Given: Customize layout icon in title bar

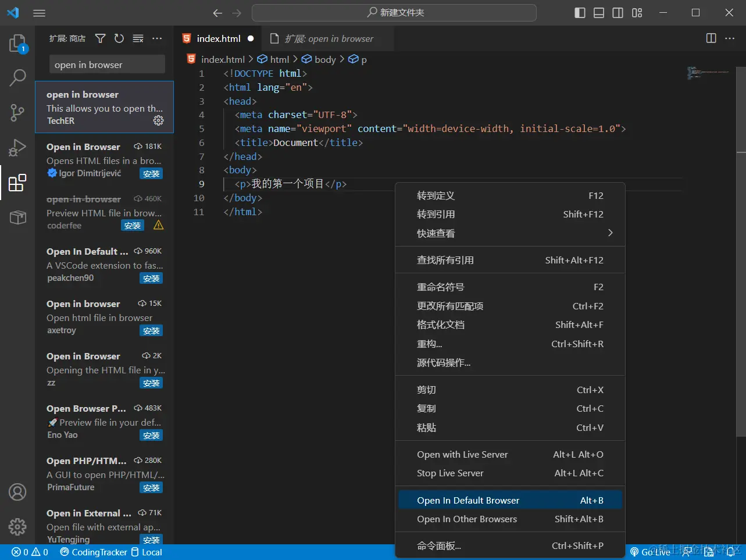Looking at the screenshot, I should pyautogui.click(x=637, y=13).
